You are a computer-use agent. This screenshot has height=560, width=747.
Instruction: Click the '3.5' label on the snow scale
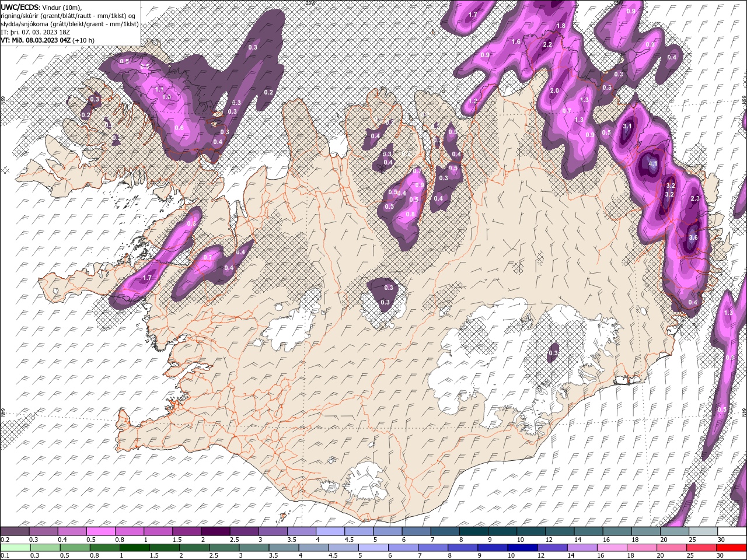pos(292,540)
